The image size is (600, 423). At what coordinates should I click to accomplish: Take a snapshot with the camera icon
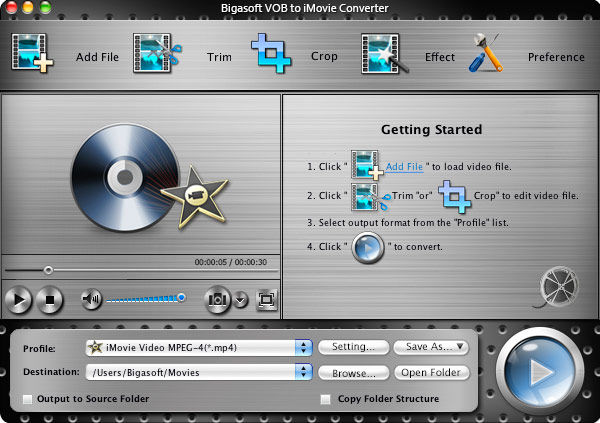pos(217,298)
